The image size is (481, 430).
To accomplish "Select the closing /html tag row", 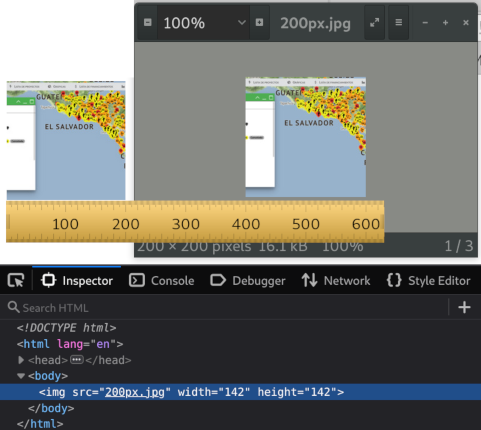I will [x=240, y=423].
